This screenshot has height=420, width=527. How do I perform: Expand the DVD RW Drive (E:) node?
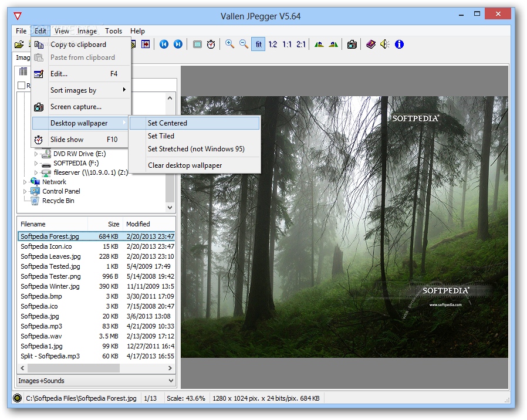coord(36,154)
